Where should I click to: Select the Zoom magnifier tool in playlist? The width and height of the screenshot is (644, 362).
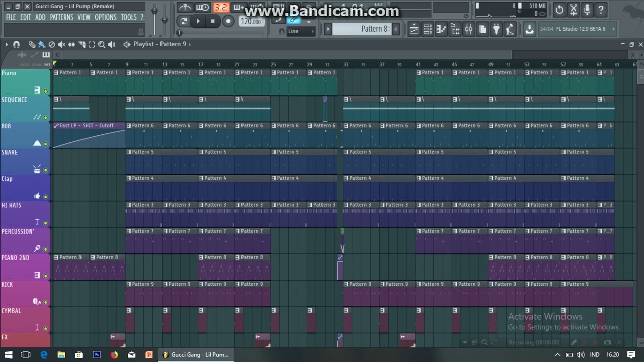(x=102, y=44)
